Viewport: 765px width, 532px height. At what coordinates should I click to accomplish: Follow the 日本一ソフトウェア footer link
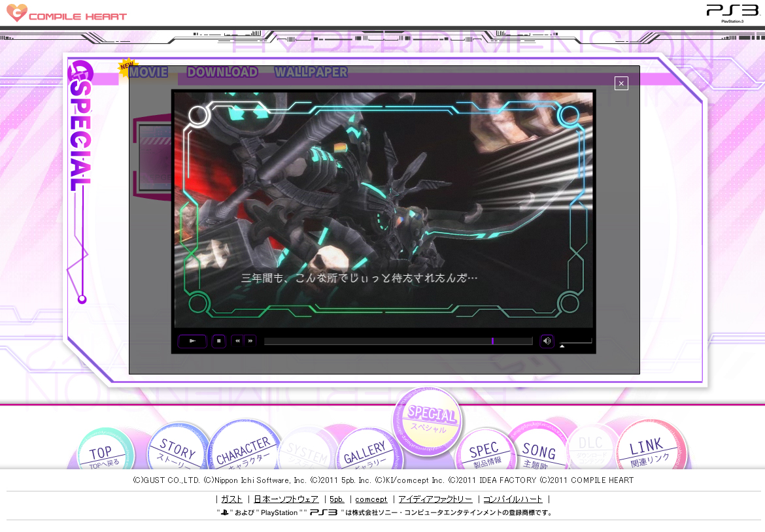click(286, 499)
